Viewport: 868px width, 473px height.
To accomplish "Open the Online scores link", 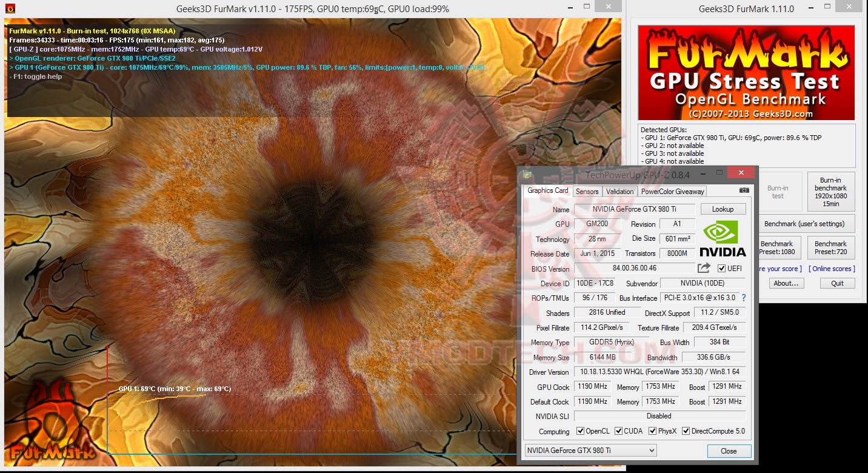I will (x=831, y=268).
